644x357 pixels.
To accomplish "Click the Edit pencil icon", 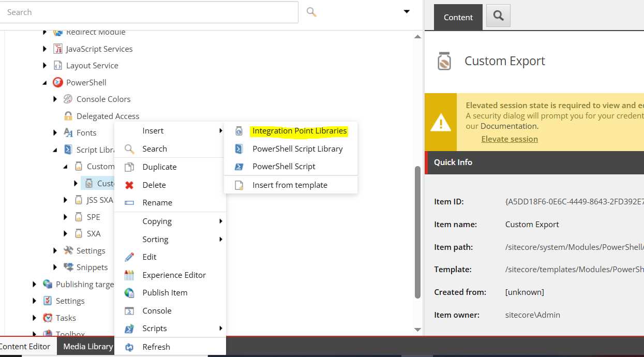I will tap(129, 257).
